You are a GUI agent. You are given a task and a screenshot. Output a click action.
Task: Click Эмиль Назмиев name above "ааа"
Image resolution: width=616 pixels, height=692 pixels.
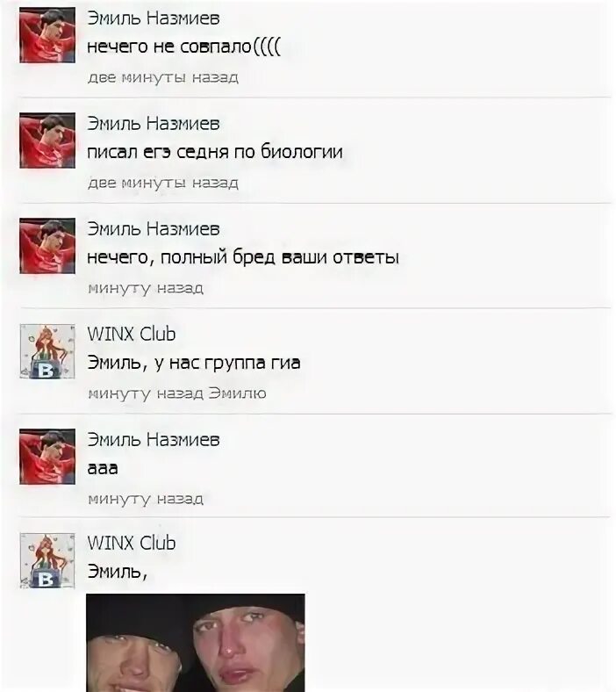(x=153, y=440)
